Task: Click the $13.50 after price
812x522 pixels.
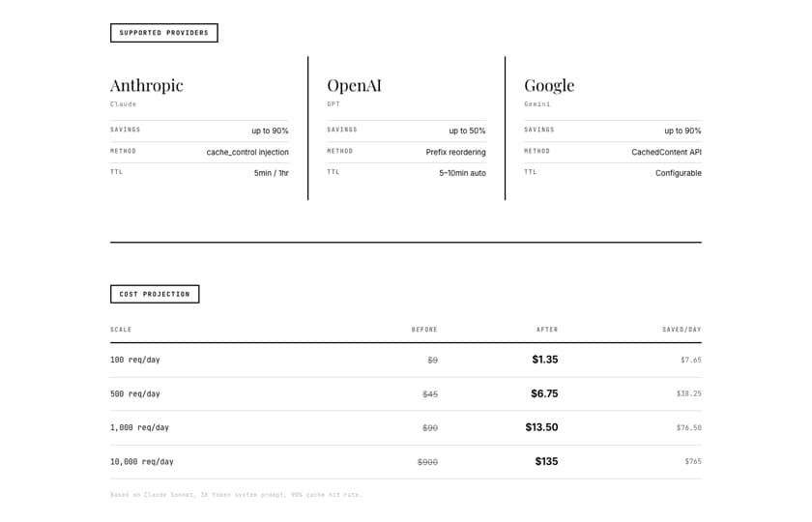Action: (x=541, y=427)
